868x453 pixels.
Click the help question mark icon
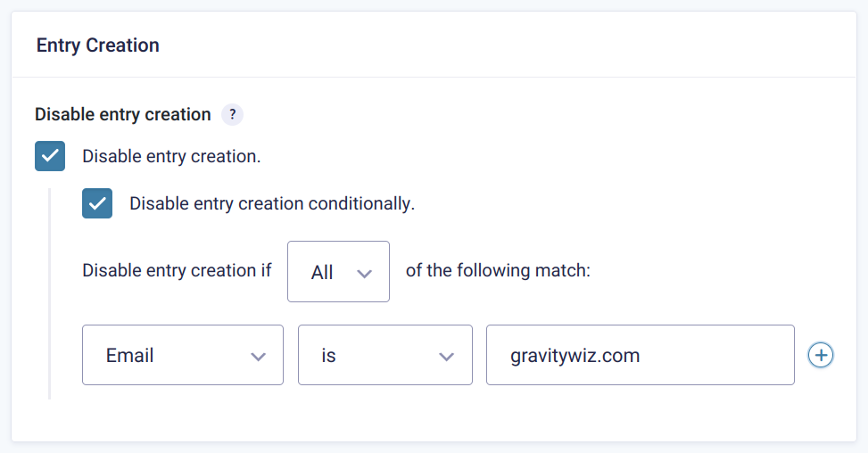coord(232,114)
